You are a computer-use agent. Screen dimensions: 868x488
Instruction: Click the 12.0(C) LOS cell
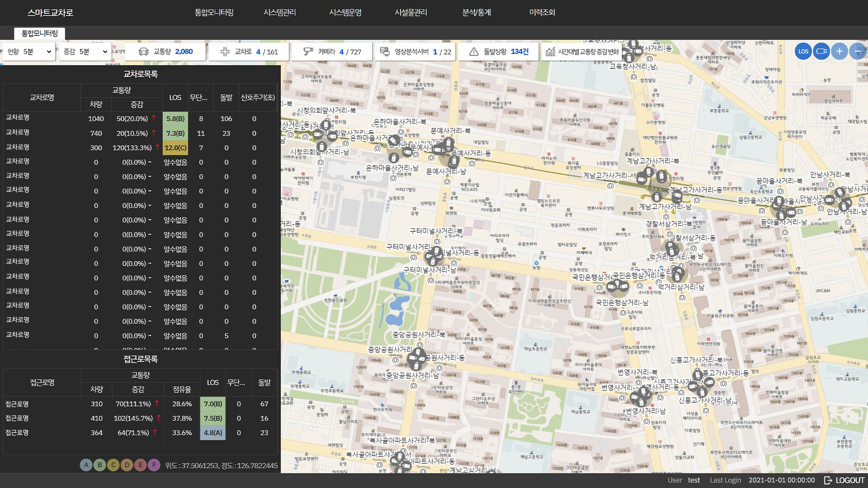175,148
